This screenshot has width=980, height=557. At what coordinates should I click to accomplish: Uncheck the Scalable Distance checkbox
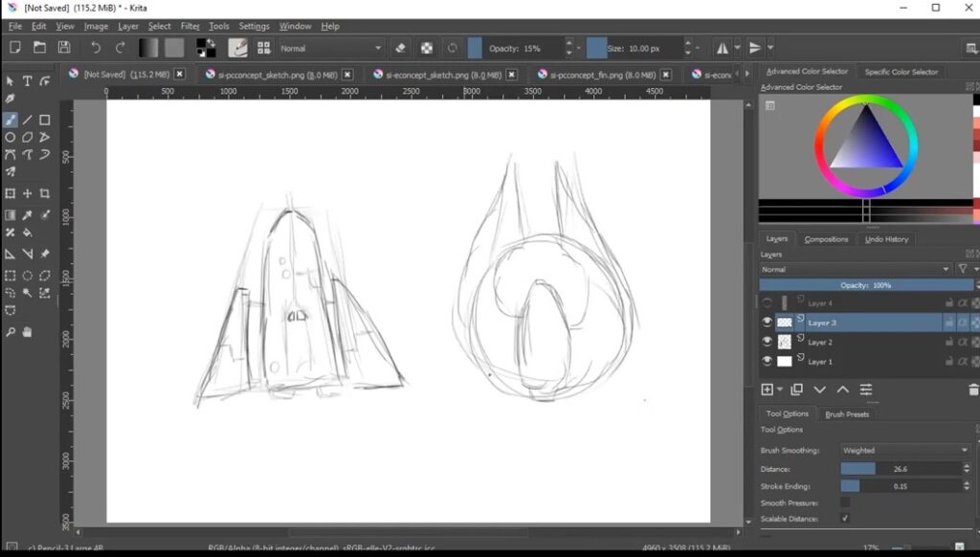845,518
